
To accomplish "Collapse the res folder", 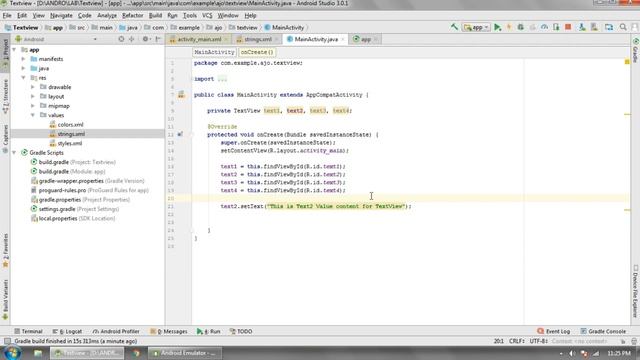I will click(x=24, y=78).
